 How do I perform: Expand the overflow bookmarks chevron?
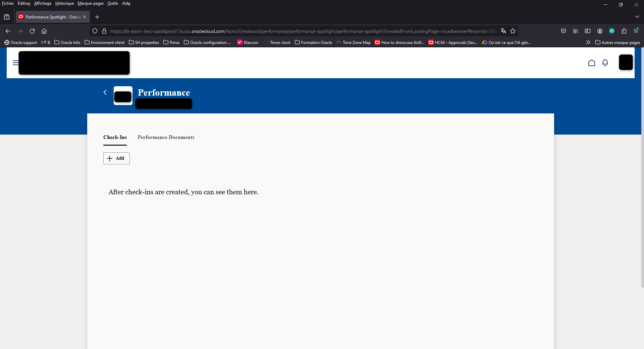[x=588, y=42]
